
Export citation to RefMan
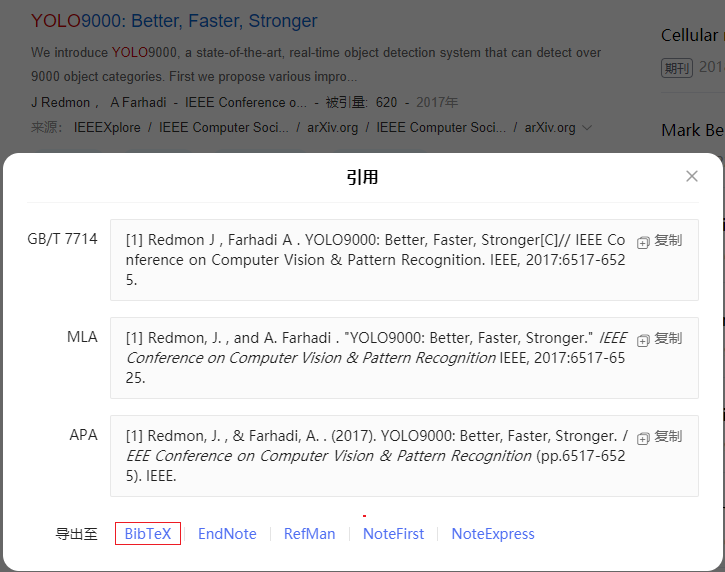pos(309,534)
